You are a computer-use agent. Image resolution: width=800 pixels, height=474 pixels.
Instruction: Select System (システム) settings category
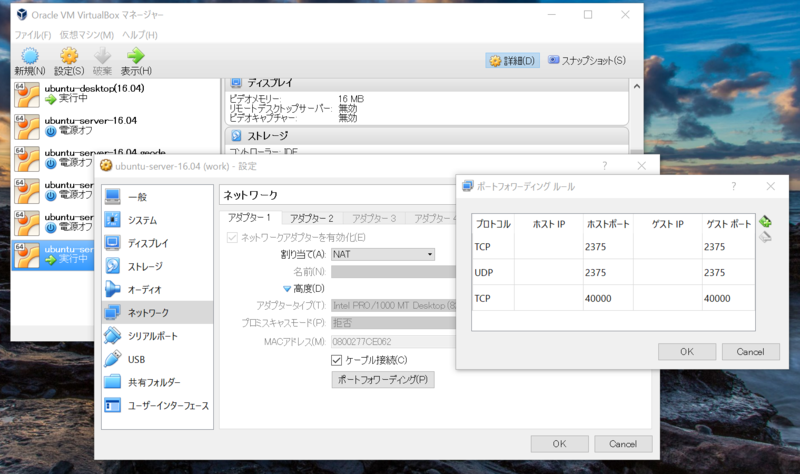(157, 220)
